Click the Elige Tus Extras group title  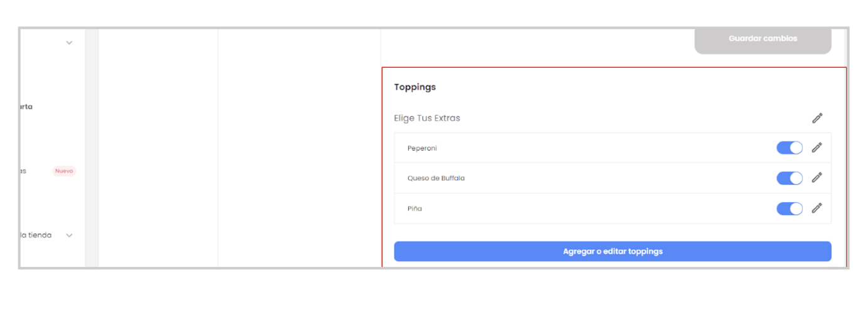point(427,118)
